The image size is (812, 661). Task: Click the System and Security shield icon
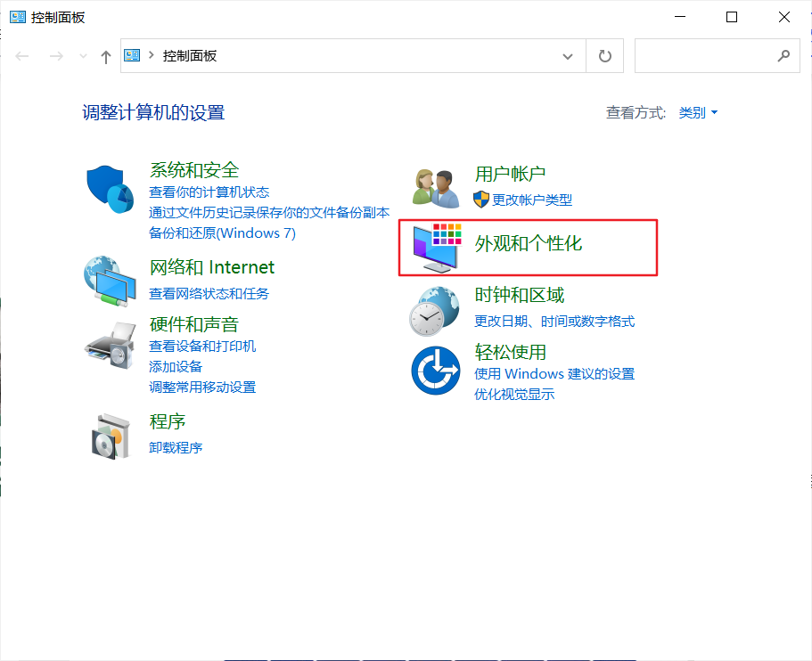[110, 189]
